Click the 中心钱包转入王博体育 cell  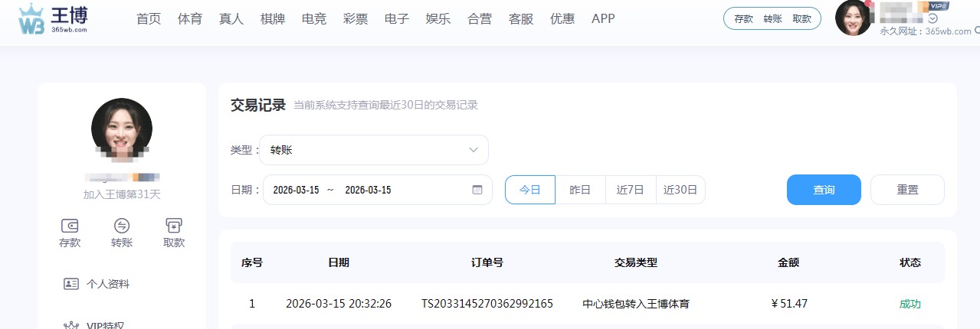point(636,304)
